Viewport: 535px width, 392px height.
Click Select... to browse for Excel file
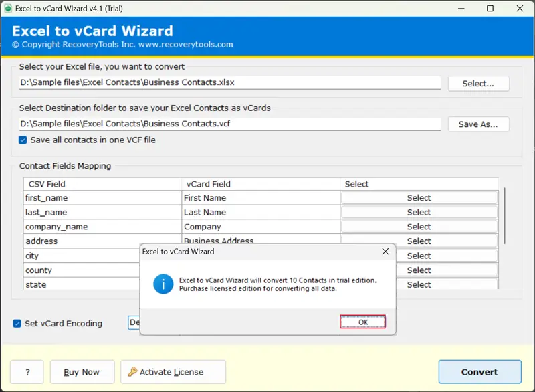click(477, 84)
